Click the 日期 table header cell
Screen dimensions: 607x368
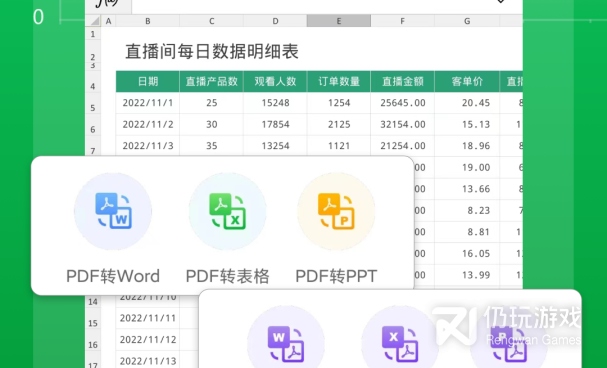coord(147,81)
